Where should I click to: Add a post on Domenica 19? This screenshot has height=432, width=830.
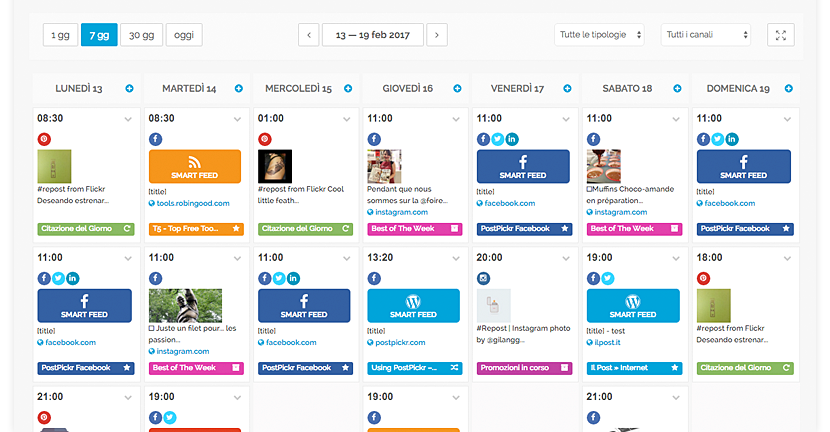[x=789, y=88]
